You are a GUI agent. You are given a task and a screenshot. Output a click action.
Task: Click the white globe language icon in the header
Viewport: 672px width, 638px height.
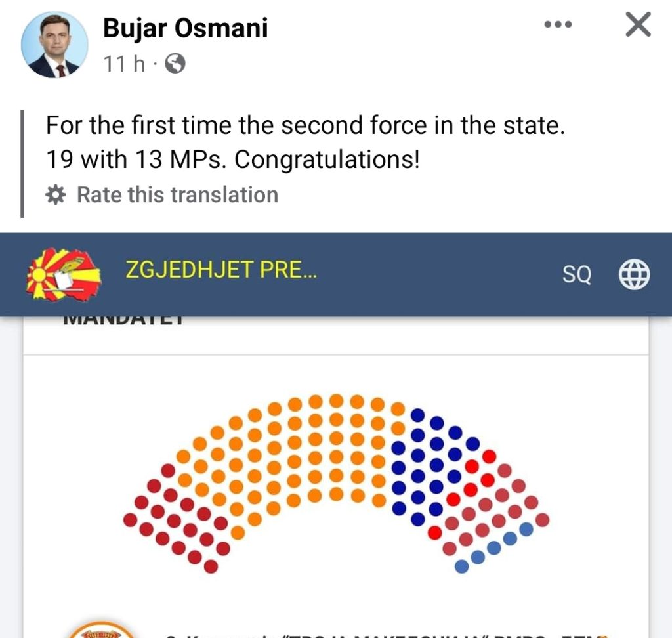(635, 274)
